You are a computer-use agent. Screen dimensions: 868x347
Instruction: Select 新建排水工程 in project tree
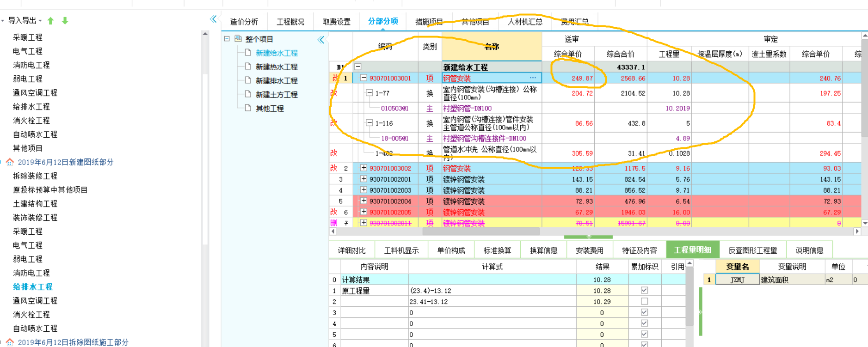277,81
